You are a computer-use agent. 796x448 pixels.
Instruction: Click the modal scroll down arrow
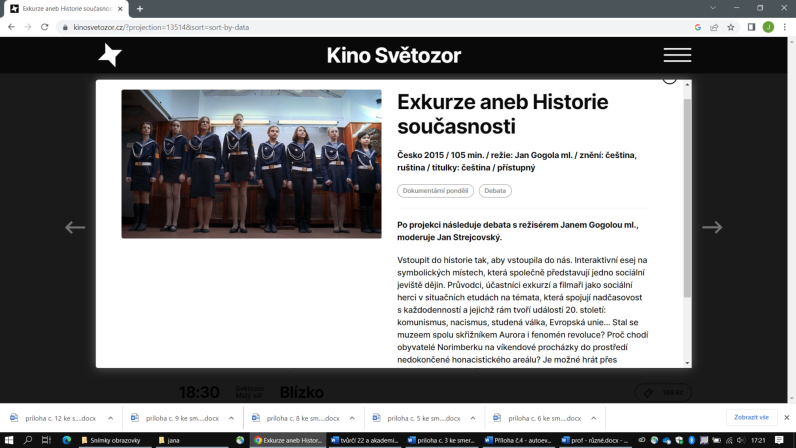tap(687, 363)
